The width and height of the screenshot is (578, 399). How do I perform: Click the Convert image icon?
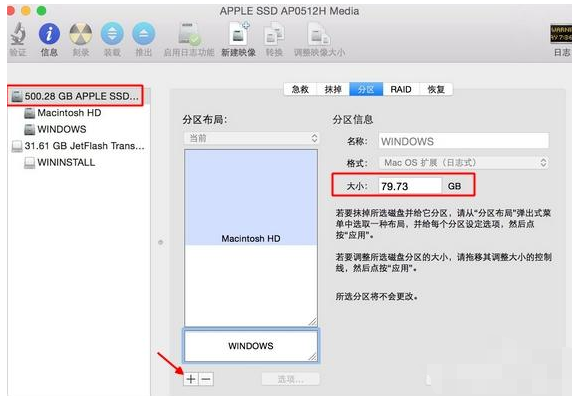tap(274, 35)
